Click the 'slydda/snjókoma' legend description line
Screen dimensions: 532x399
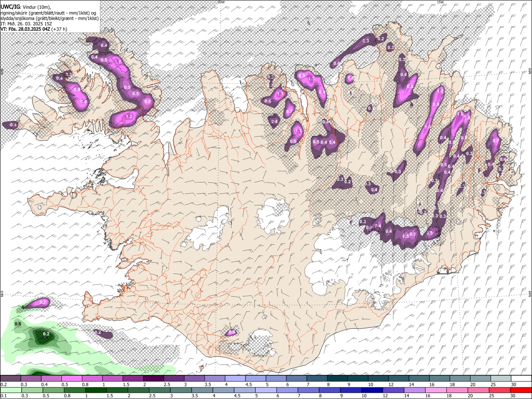(49, 18)
